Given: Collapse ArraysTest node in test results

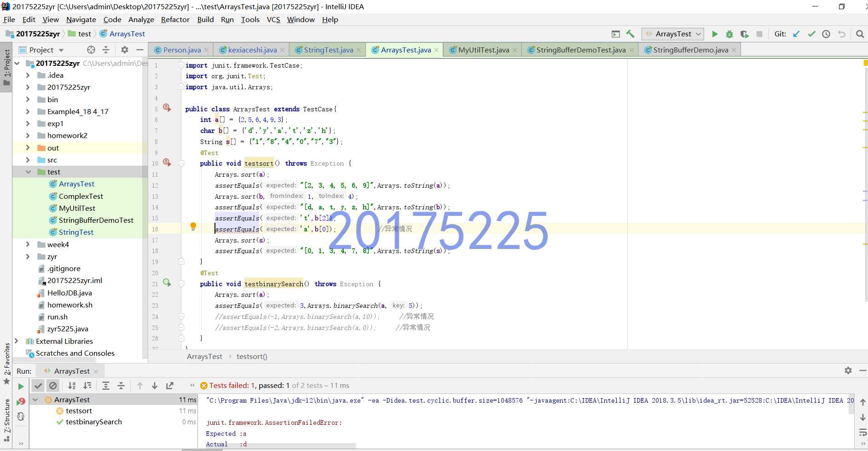Looking at the screenshot, I should (35, 399).
